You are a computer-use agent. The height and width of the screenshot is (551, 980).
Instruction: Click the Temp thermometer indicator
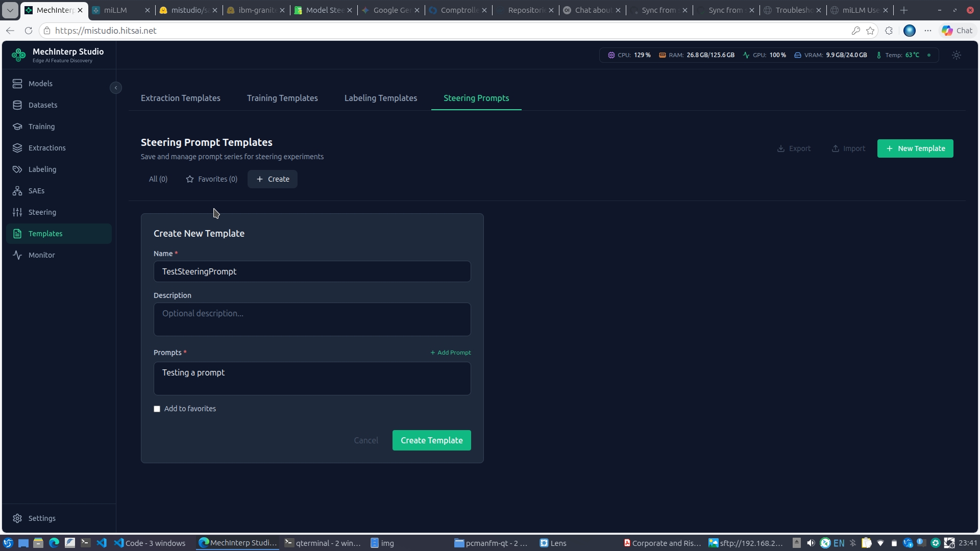898,55
